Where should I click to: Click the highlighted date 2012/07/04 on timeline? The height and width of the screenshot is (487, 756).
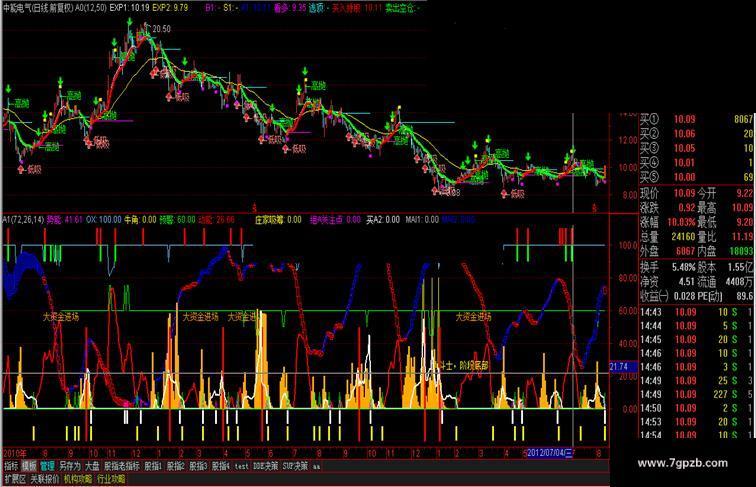click(x=549, y=453)
